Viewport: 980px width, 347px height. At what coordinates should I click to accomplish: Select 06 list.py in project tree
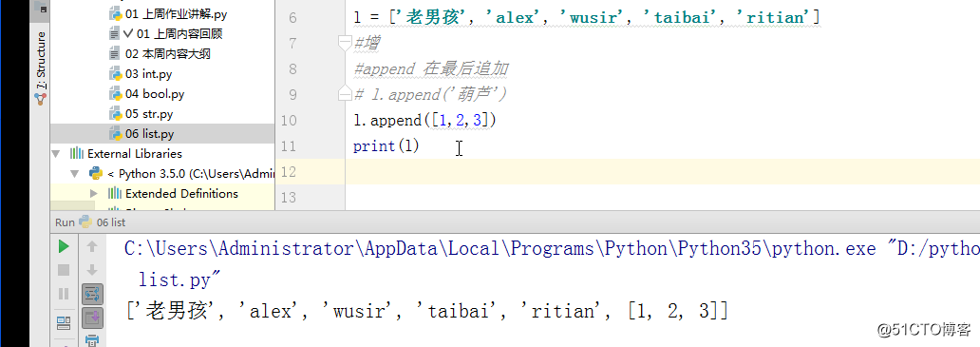pos(150,134)
